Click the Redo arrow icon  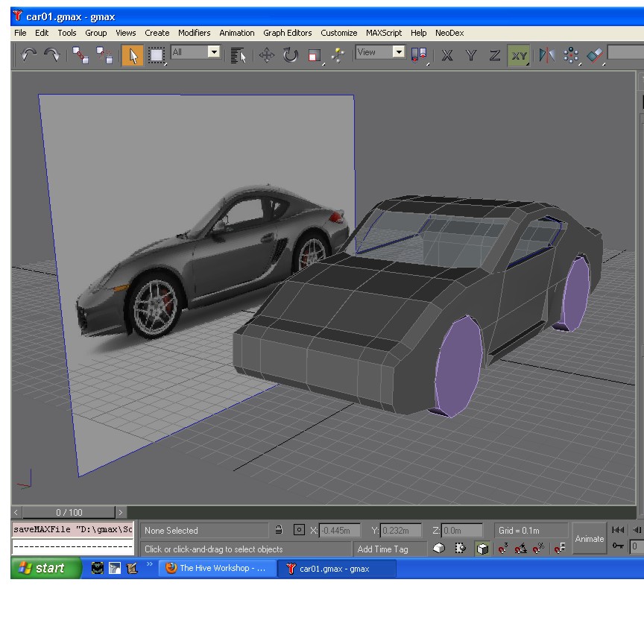pyautogui.click(x=52, y=54)
